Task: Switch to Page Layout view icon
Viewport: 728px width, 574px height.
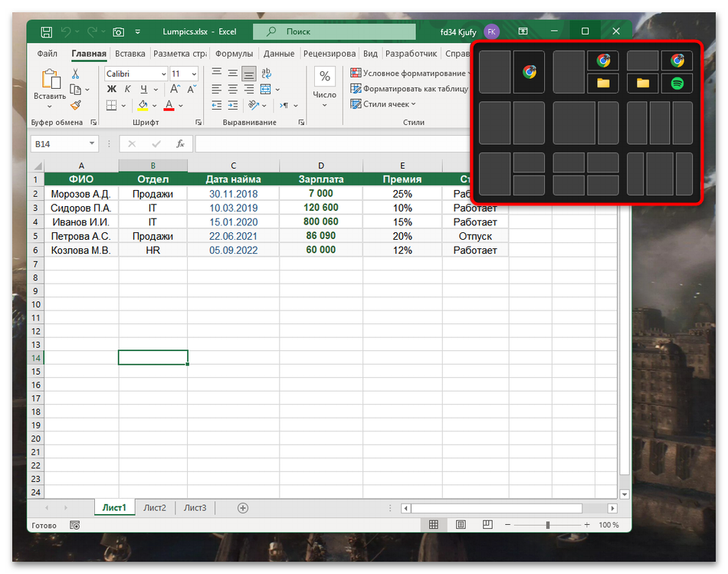Action: point(460,525)
